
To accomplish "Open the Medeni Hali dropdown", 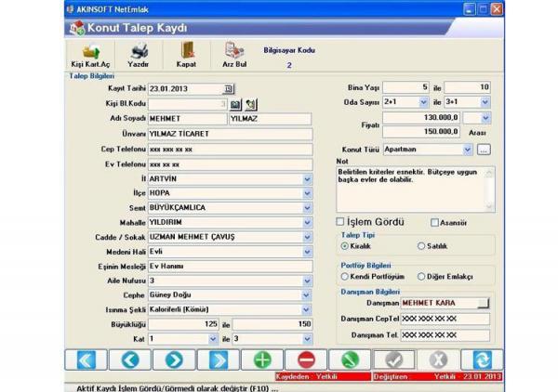I will point(307,252).
